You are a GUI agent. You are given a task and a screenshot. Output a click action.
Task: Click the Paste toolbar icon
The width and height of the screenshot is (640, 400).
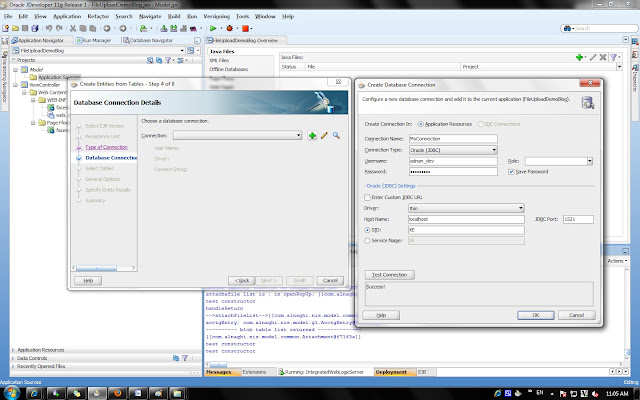tap(93, 28)
